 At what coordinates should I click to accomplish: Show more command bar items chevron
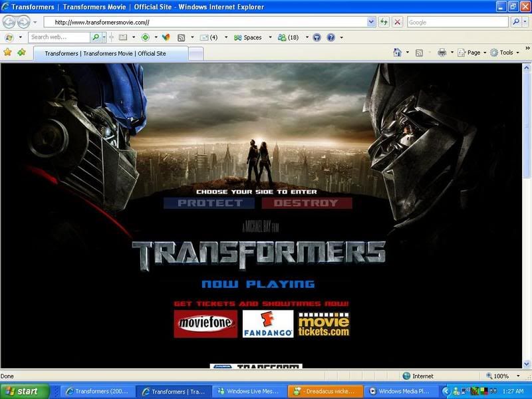point(527,48)
